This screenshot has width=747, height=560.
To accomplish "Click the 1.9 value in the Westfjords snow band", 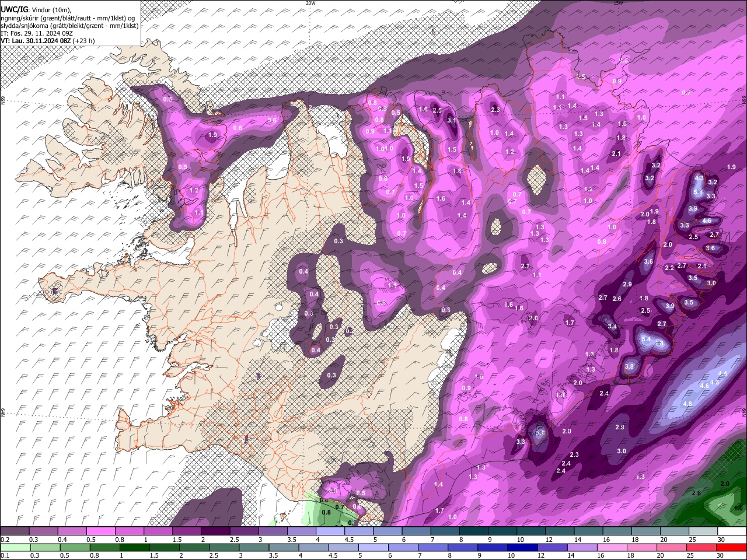I will 212,135.
